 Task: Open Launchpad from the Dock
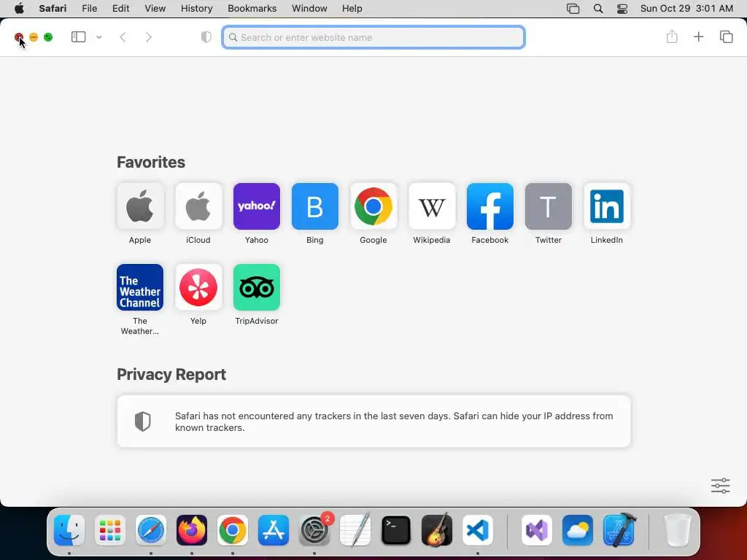pyautogui.click(x=110, y=530)
